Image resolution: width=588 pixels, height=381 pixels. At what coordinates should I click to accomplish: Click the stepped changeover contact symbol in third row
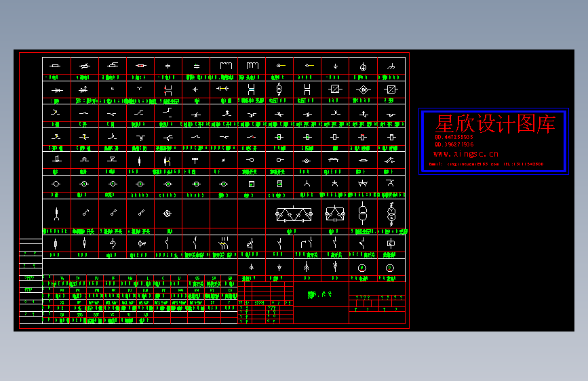(168, 111)
